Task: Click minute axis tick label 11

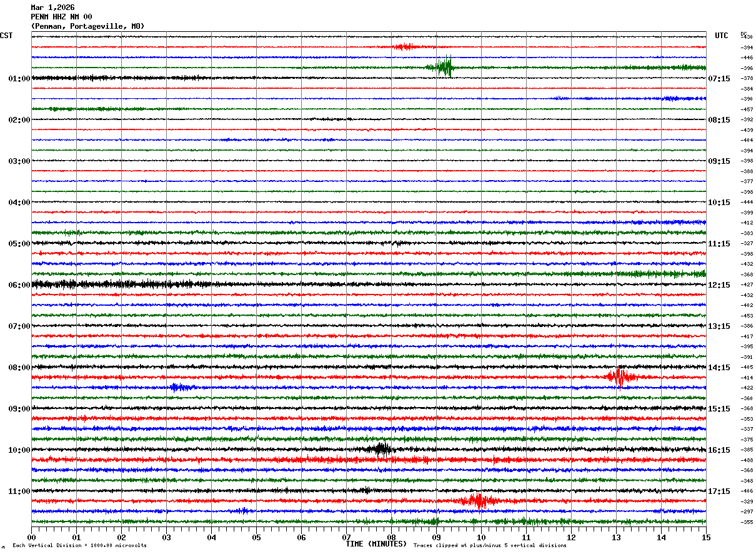Action: (526, 537)
